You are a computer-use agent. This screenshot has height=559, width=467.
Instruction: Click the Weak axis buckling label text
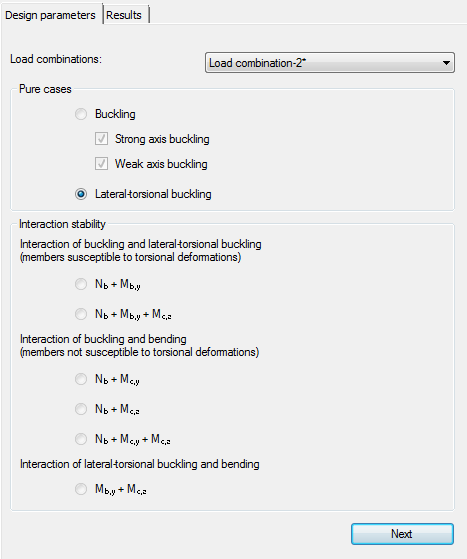pos(161,164)
